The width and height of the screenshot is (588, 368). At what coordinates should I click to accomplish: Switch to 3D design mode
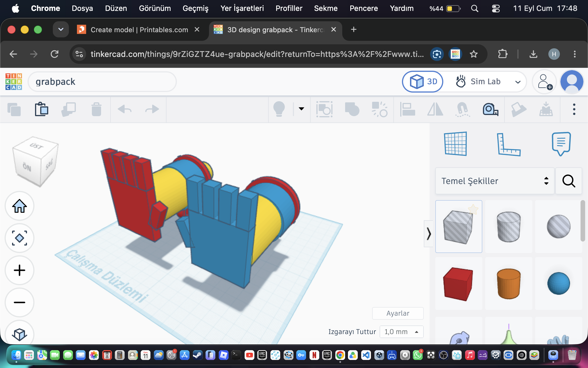[423, 82]
